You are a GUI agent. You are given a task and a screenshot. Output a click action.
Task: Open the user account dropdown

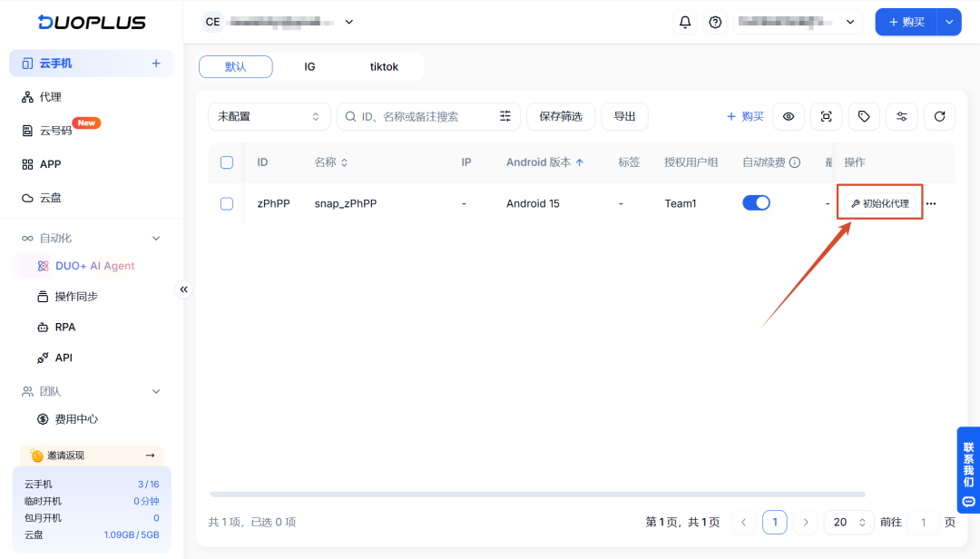798,22
